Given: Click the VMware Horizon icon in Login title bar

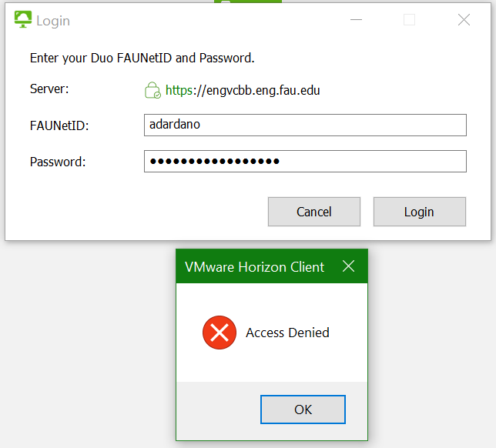Looking at the screenshot, I should tap(23, 20).
